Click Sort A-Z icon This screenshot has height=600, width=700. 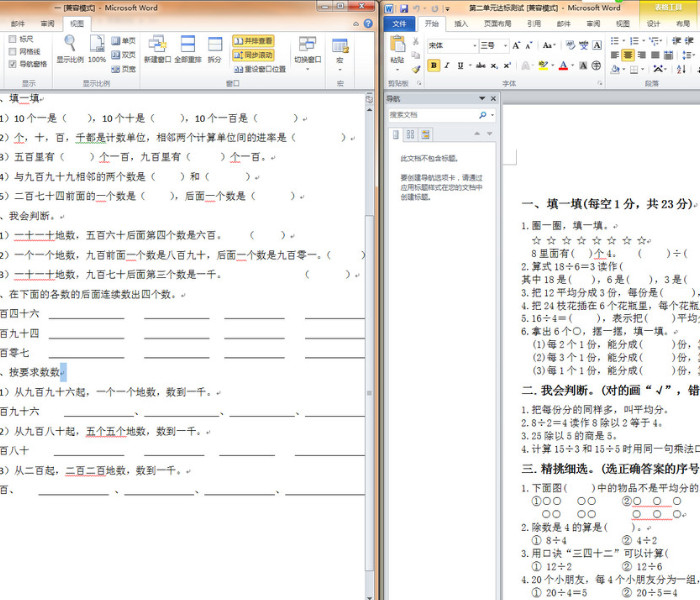pyautogui.click(x=681, y=69)
